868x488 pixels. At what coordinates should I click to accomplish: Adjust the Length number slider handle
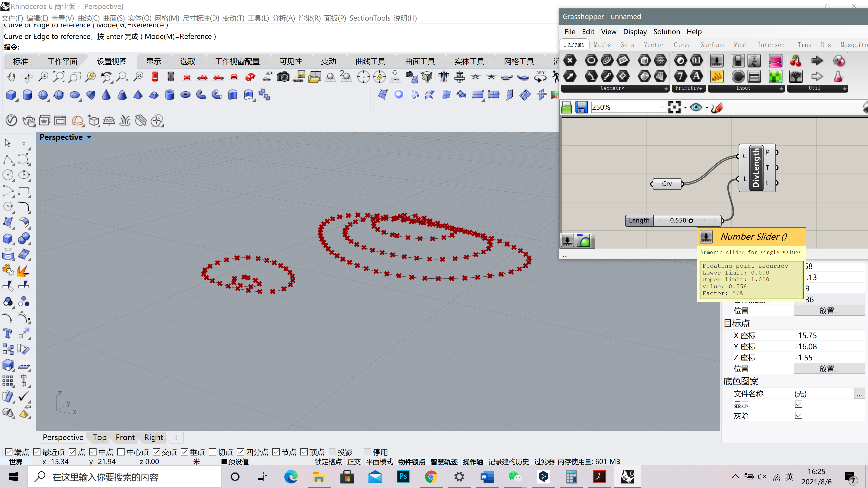point(691,221)
